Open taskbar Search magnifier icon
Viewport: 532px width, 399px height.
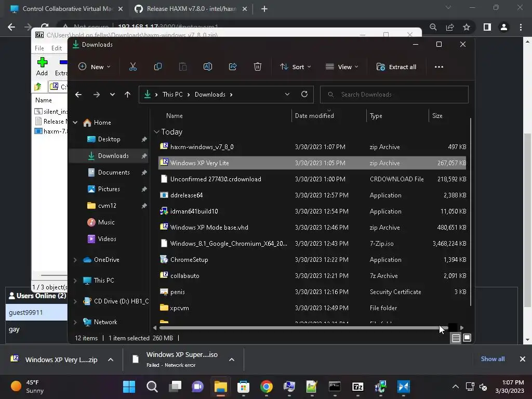pos(152,387)
